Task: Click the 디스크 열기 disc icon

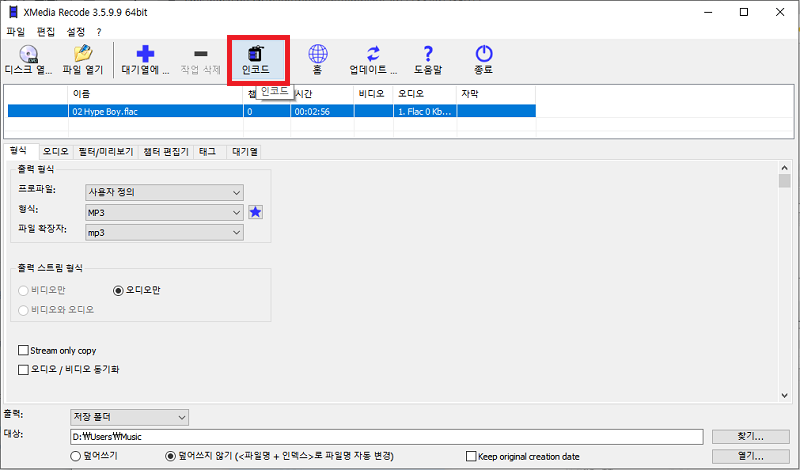Action: point(29,56)
